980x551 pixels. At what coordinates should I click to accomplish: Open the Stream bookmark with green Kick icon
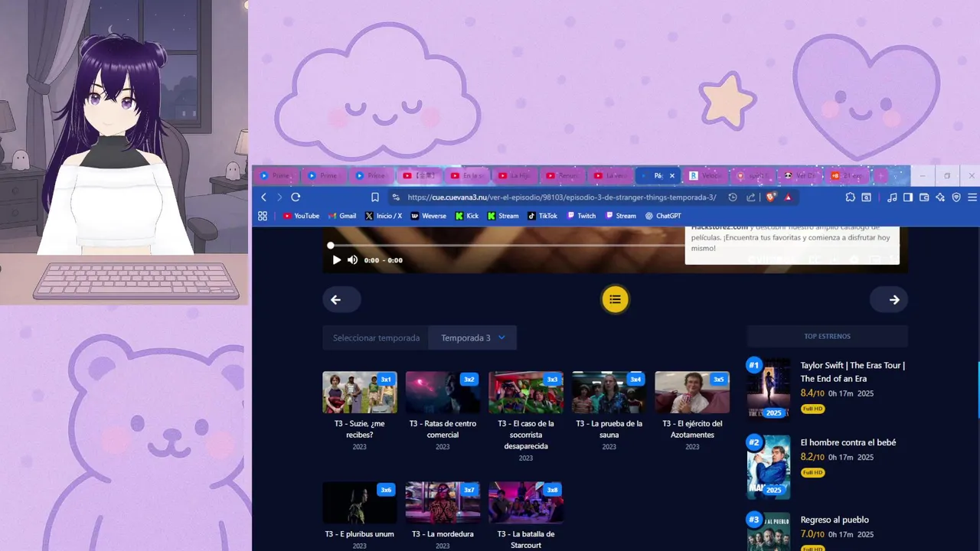[503, 216]
